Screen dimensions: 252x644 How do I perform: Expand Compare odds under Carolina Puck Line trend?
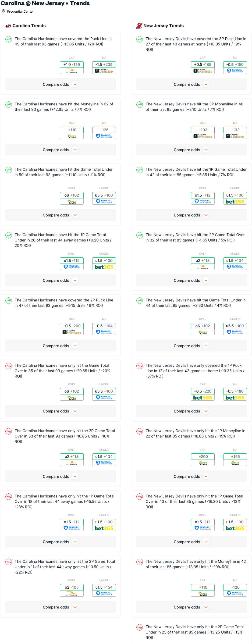[61, 84]
